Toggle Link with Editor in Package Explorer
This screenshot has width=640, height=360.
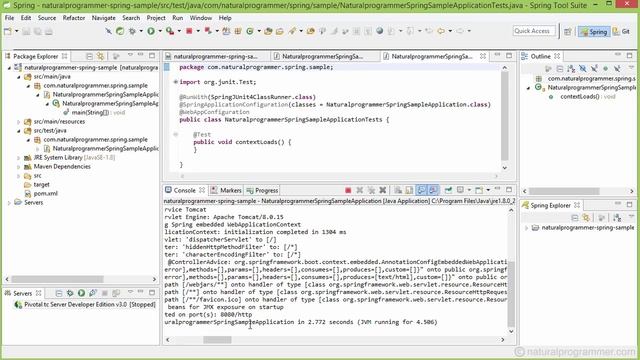point(100,56)
